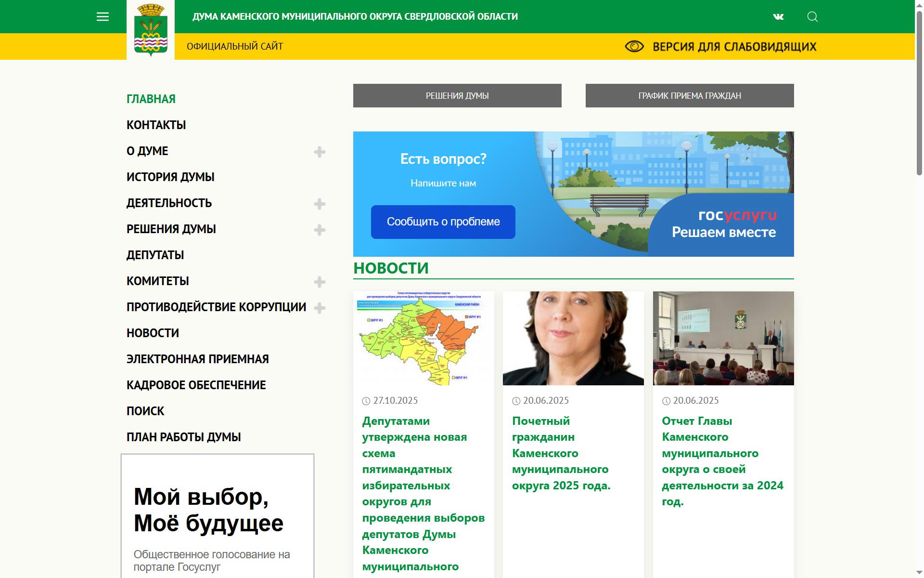Viewport: 924px width, 578px height.
Task: Open the hamburger menu icon
Action: [x=103, y=17]
